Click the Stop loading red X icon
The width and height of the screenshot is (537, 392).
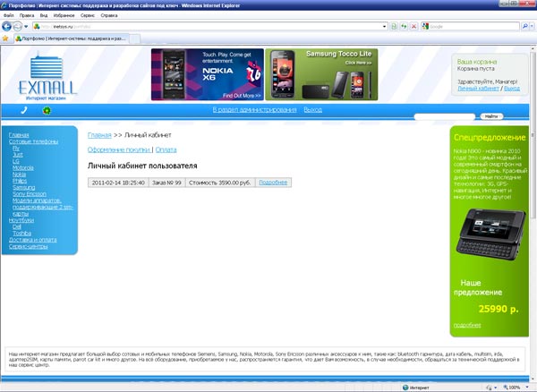pos(414,26)
